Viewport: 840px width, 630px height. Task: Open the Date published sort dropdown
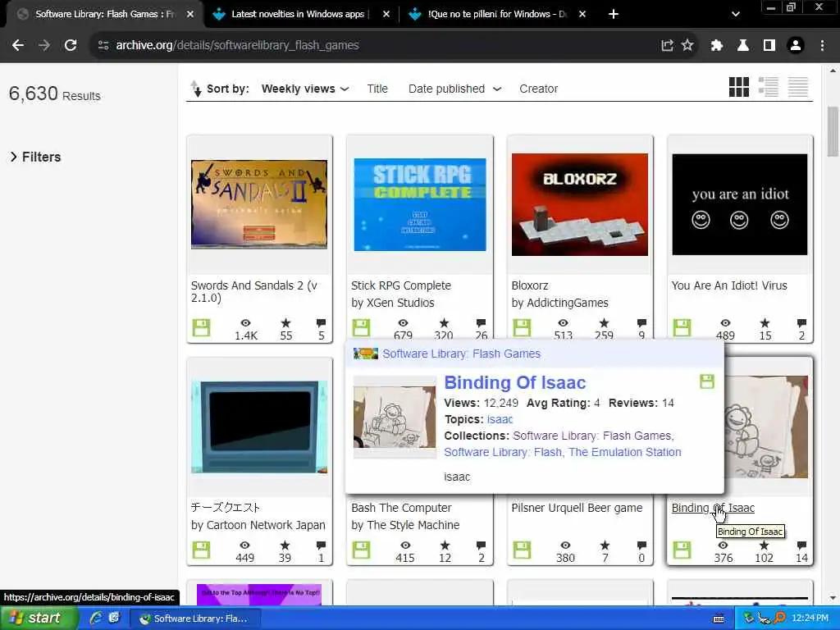tap(454, 89)
